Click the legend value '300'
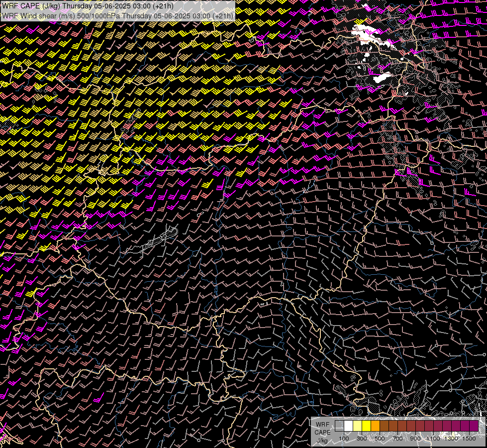Viewport: 487px width, 448px height. coord(362,439)
